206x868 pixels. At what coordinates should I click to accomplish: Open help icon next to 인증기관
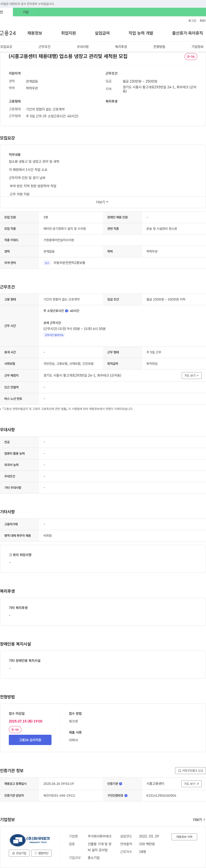(x=121, y=784)
